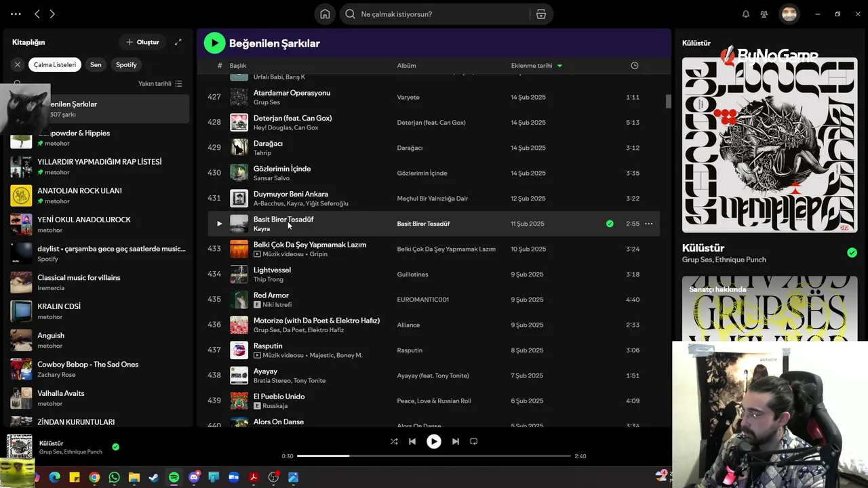Open the Sanatçı hakkında artist card

tap(770, 308)
